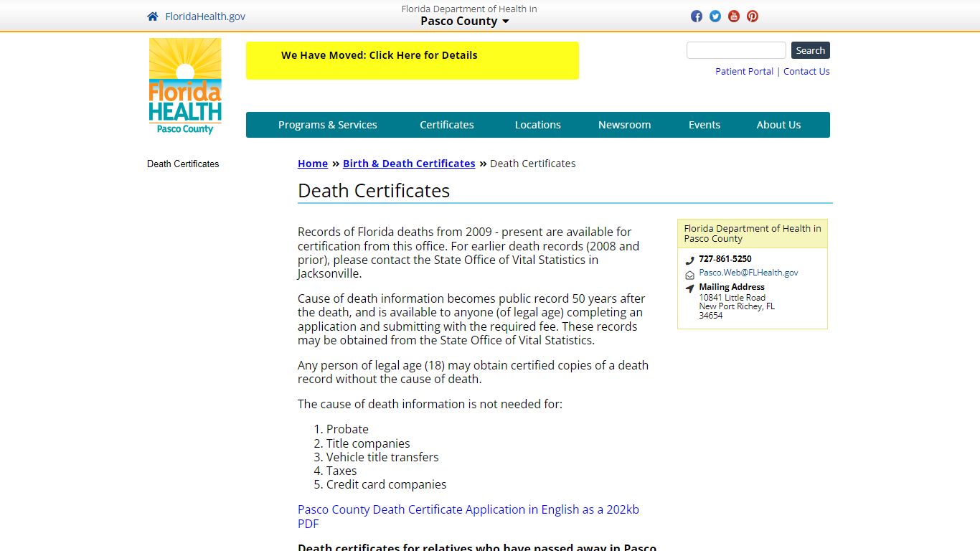Click the Probate list item
The height and width of the screenshot is (551, 980).
point(347,429)
